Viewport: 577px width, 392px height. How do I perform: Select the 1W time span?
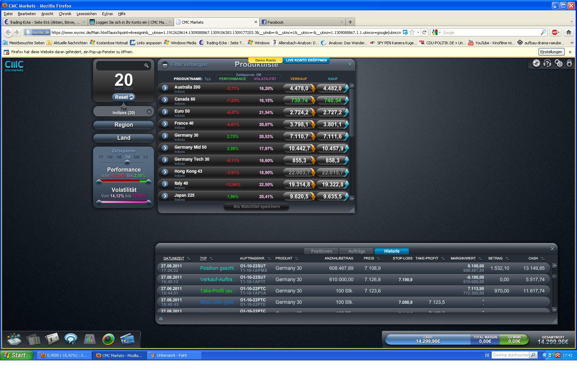[x=110, y=157]
